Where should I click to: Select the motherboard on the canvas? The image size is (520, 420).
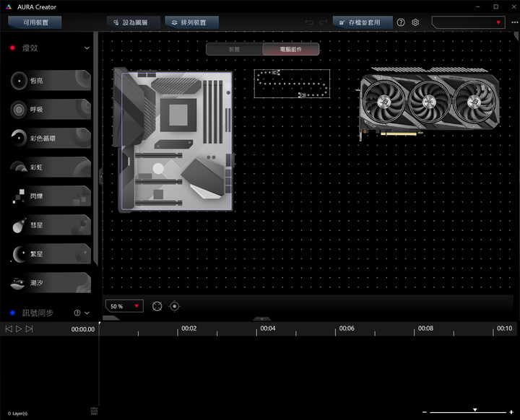click(x=173, y=140)
